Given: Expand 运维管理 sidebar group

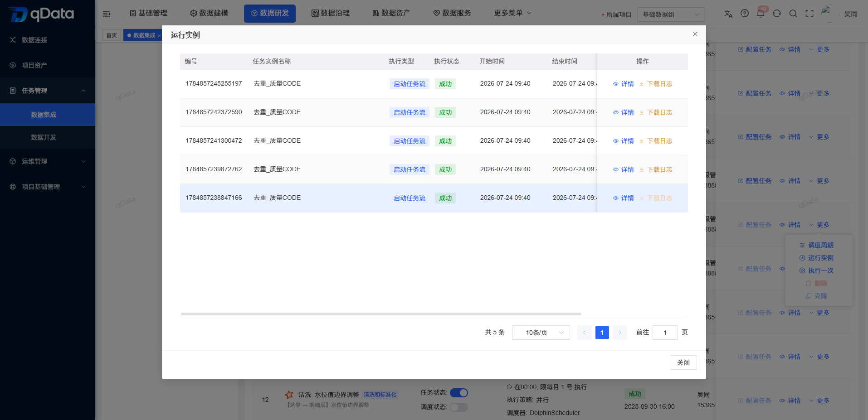Looking at the screenshot, I should pyautogui.click(x=48, y=161).
